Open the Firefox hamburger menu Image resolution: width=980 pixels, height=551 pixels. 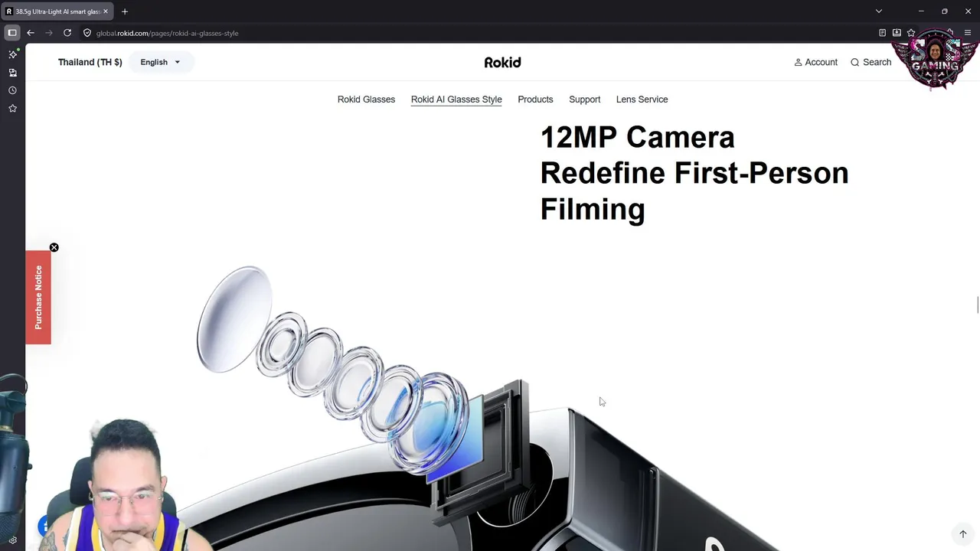(969, 33)
